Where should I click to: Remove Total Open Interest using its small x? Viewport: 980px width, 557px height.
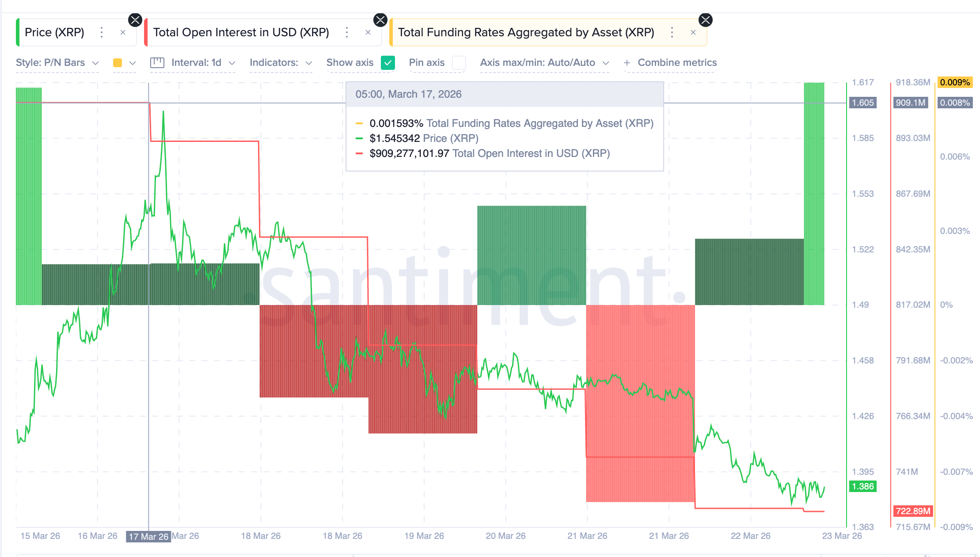(368, 32)
